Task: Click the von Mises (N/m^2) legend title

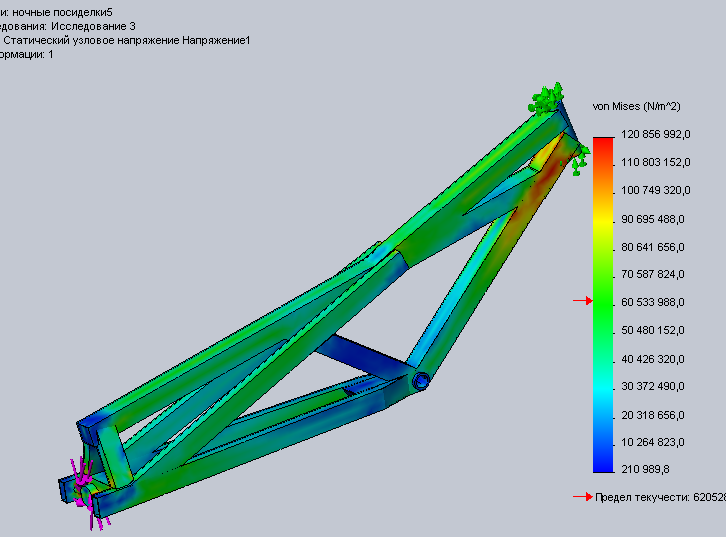Action: (x=637, y=106)
